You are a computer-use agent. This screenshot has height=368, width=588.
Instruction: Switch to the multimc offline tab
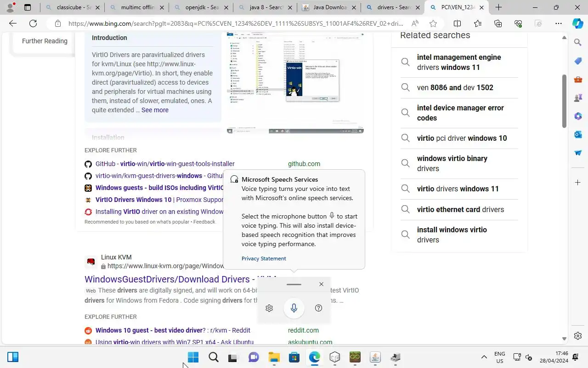coord(136,7)
